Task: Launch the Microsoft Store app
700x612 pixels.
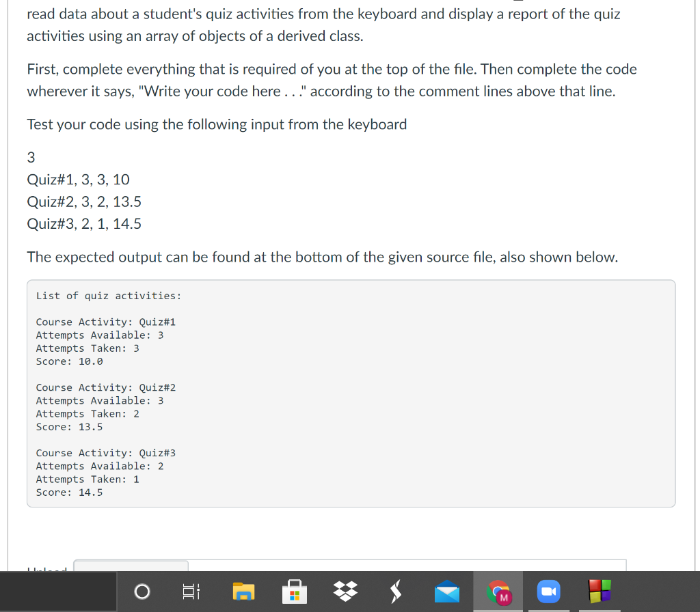Action: (294, 592)
